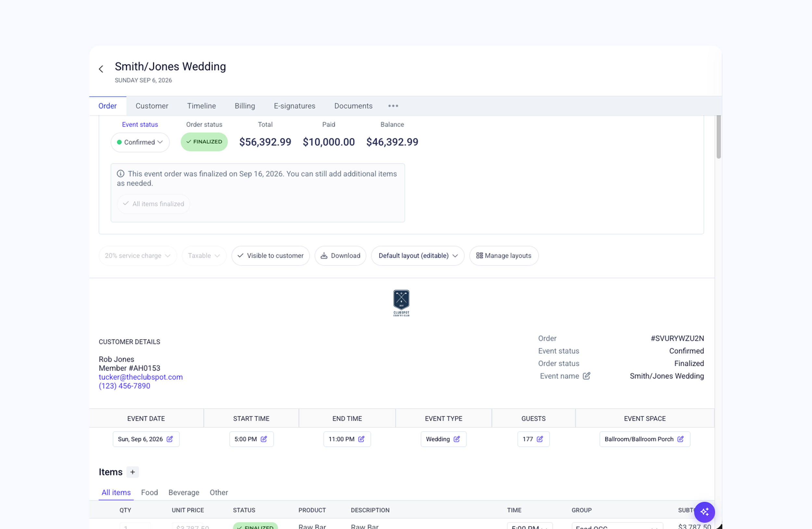Click the GUESTS column header
Viewport: 812px width, 529px height.
(533, 419)
